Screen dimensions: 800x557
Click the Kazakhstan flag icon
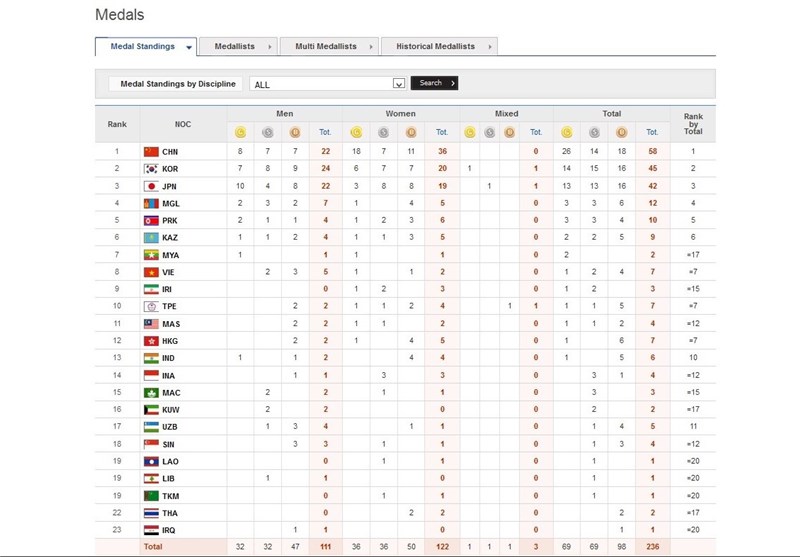[x=152, y=237]
